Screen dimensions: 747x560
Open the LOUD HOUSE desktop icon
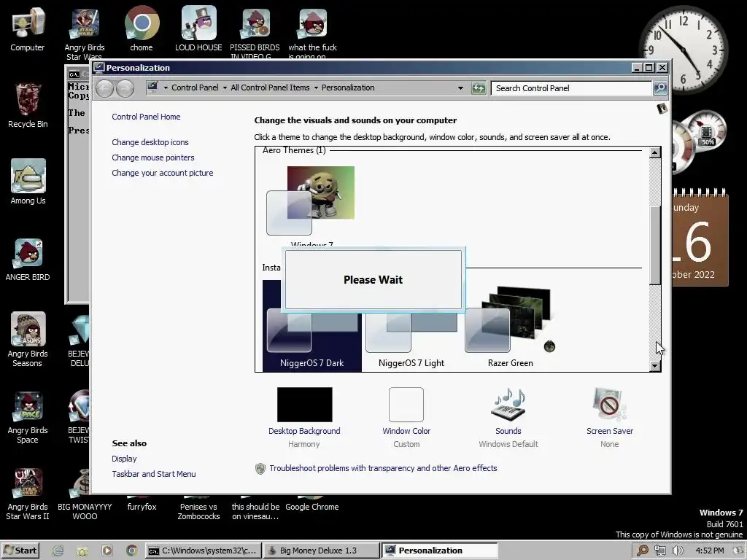click(x=198, y=28)
